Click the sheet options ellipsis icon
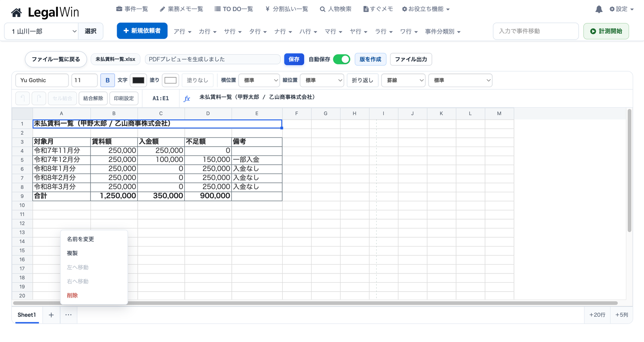The image size is (644, 342). point(68,315)
